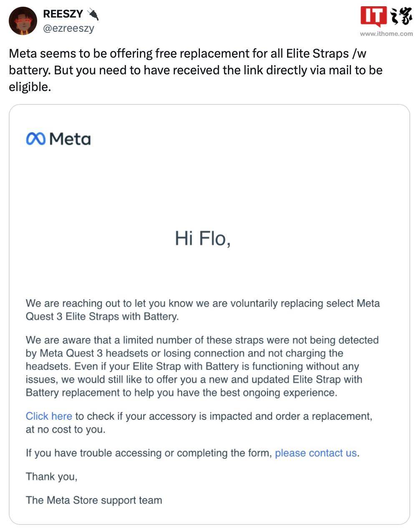Click the Meta infinity logo
Image resolution: width=419 pixels, height=532 pixels.
tap(36, 139)
